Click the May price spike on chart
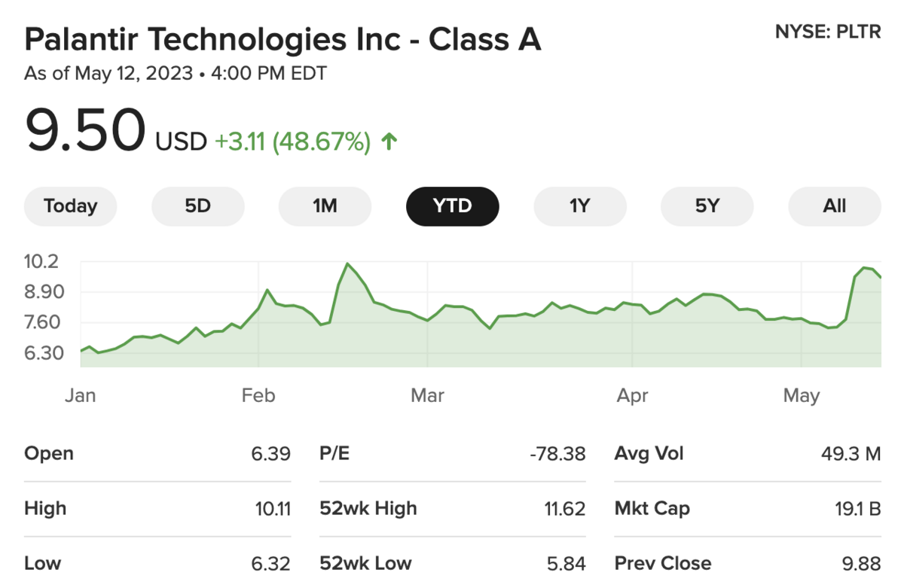This screenshot has height=588, width=904. pos(865,268)
